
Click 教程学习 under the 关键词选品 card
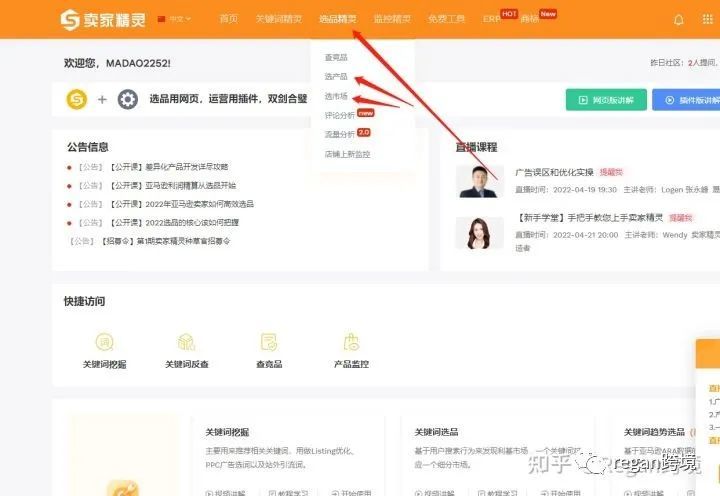[x=498, y=493]
